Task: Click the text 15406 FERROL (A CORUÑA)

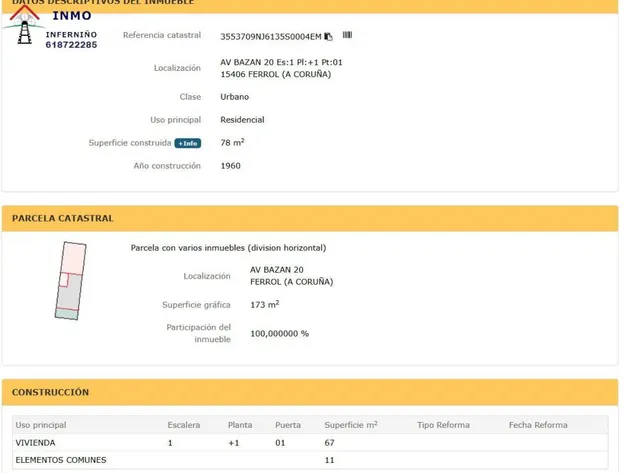Action: pyautogui.click(x=276, y=74)
